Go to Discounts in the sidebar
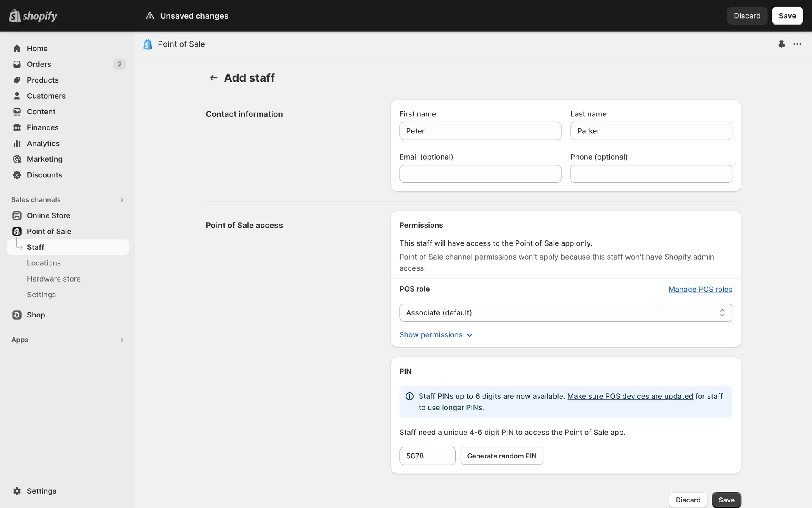The width and height of the screenshot is (812, 508). click(x=44, y=175)
